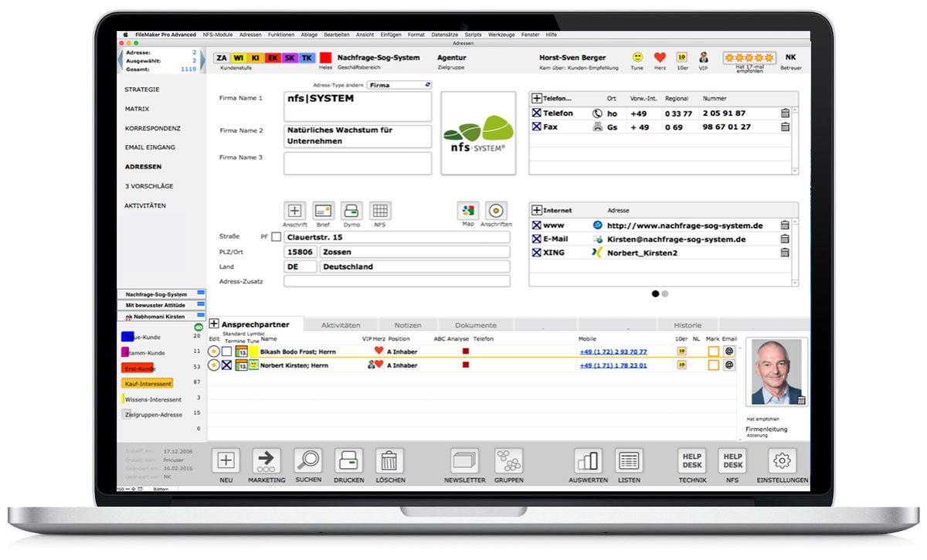Viewport: 927px width, 560px height.
Task: Call mobile number +49 (1 71) 1 78 23 01
Action: coord(613,365)
